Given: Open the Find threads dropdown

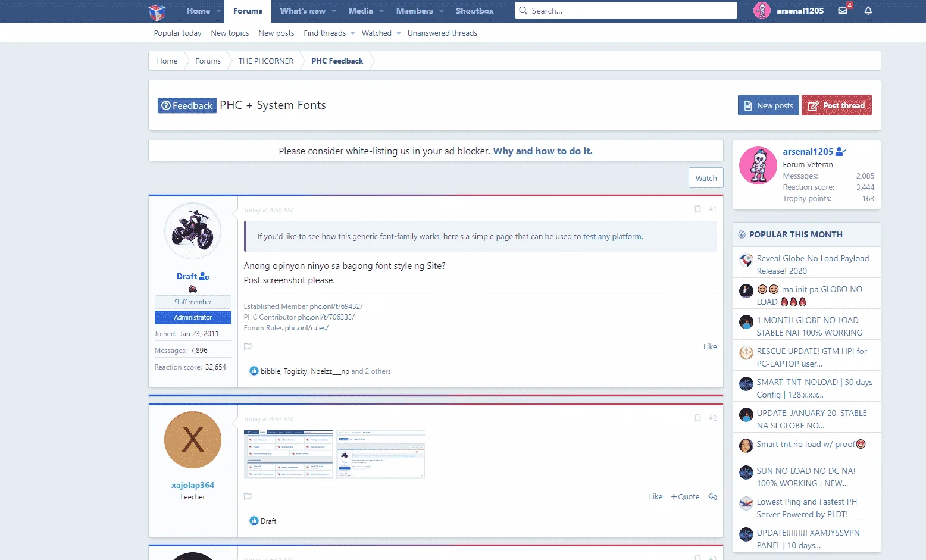Looking at the screenshot, I should click(x=353, y=33).
